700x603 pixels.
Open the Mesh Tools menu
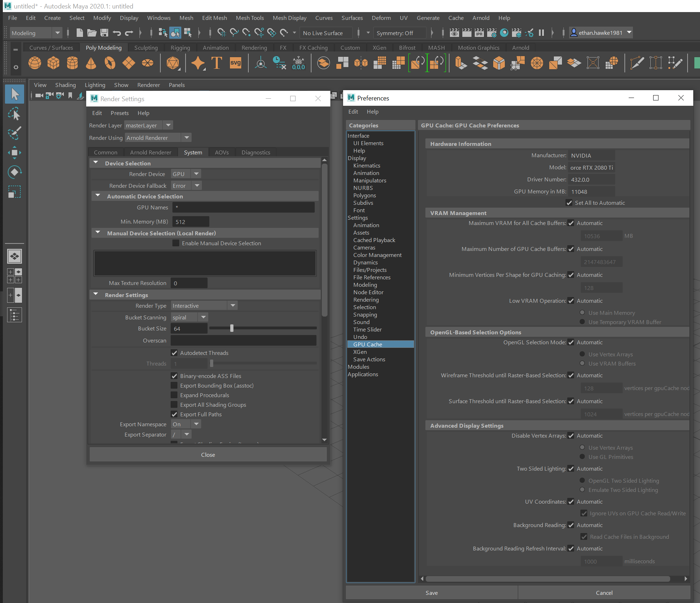pos(250,18)
